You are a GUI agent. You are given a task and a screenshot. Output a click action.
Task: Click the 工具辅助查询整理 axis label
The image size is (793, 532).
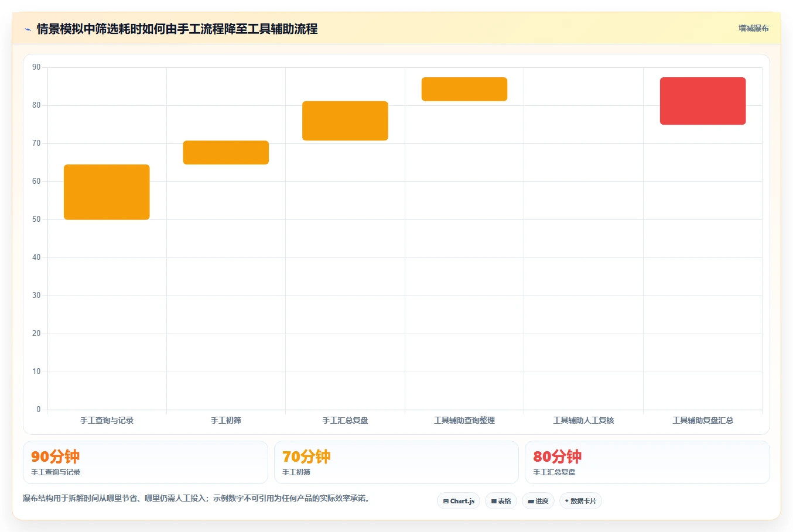[464, 420]
